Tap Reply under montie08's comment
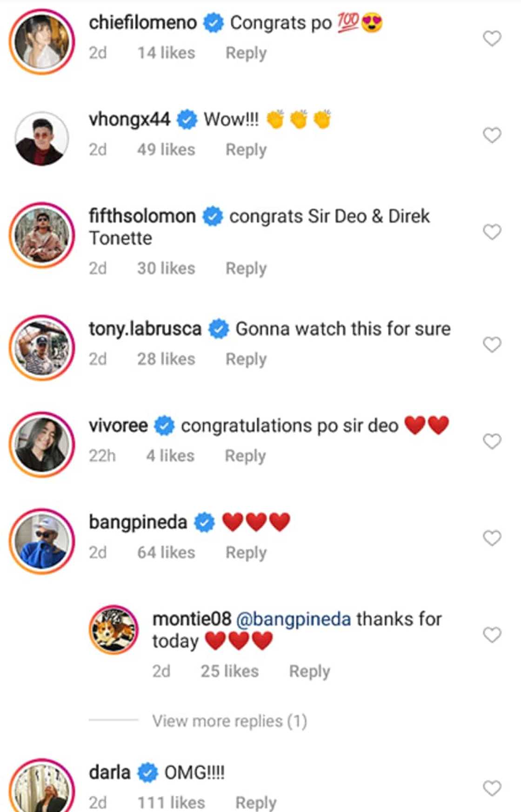Image resolution: width=521 pixels, height=812 pixels. point(310,671)
